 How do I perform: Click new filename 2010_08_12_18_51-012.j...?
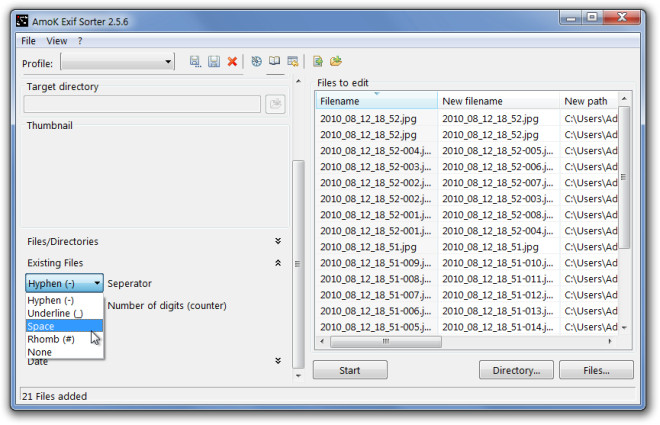498,295
